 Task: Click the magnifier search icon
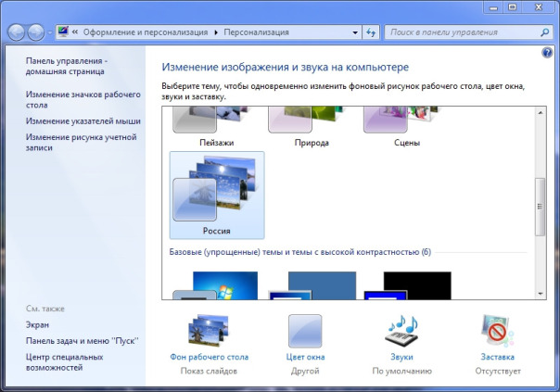[x=544, y=32]
